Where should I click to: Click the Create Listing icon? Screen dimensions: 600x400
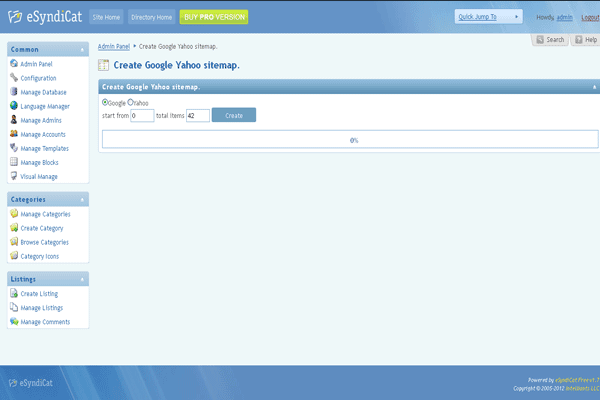pyautogui.click(x=13, y=293)
